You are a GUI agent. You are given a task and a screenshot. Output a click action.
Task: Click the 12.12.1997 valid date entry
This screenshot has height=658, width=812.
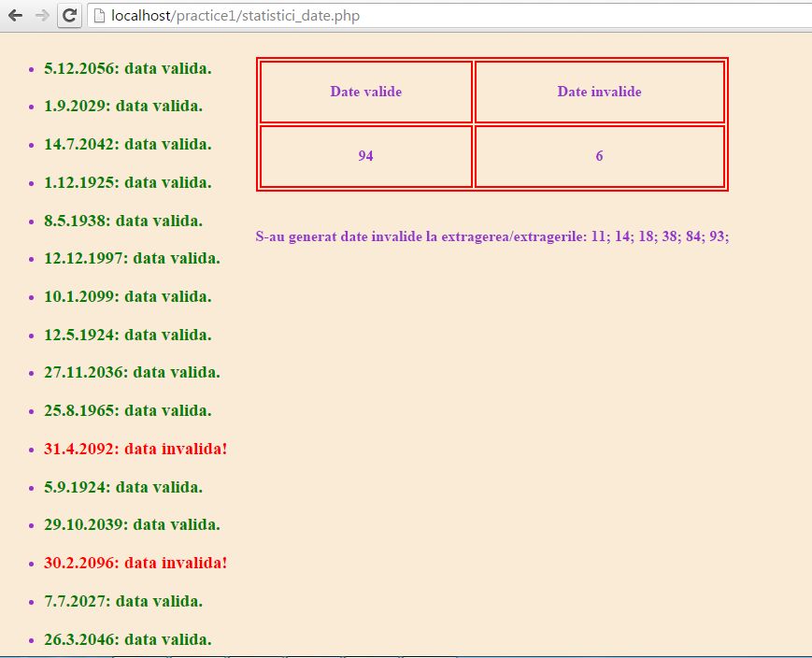click(x=130, y=258)
